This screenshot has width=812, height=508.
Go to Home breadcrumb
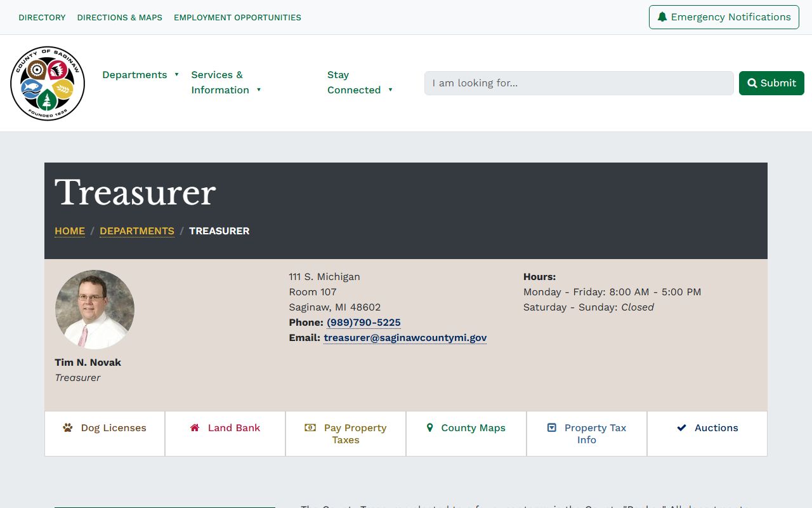click(x=70, y=231)
